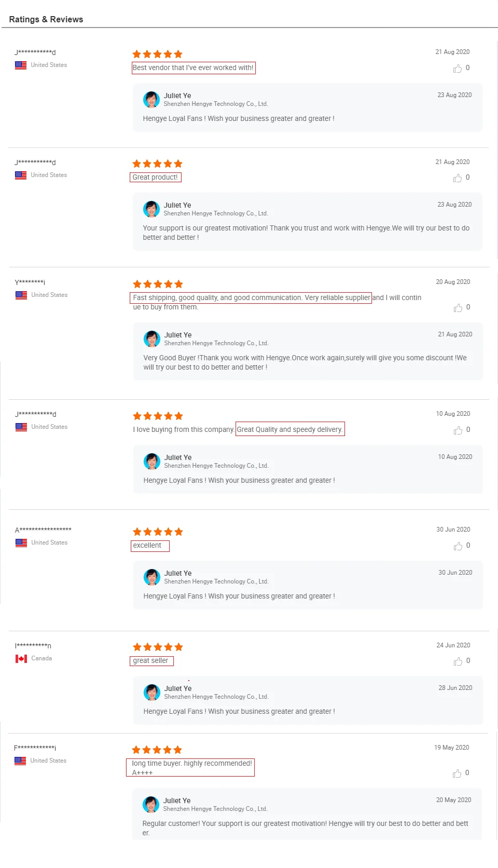This screenshot has height=868, width=498.
Task: Click the United States flag beside reviewer Y********i
Action: tap(21, 295)
